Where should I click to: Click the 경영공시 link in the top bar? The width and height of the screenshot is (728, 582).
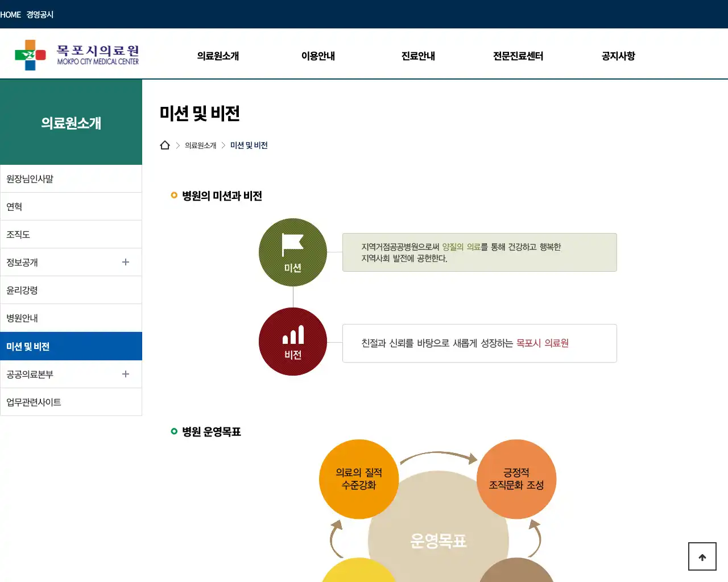(39, 14)
